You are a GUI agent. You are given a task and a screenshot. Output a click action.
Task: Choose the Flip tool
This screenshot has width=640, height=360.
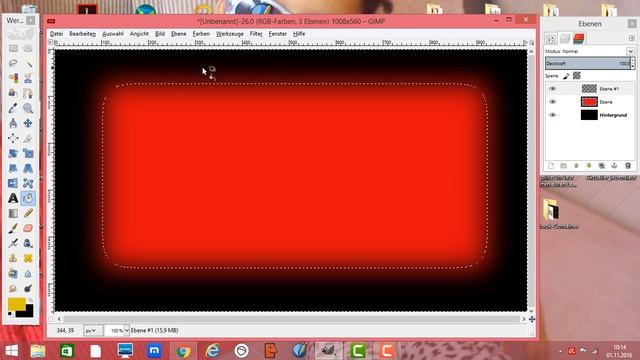[x=13, y=183]
